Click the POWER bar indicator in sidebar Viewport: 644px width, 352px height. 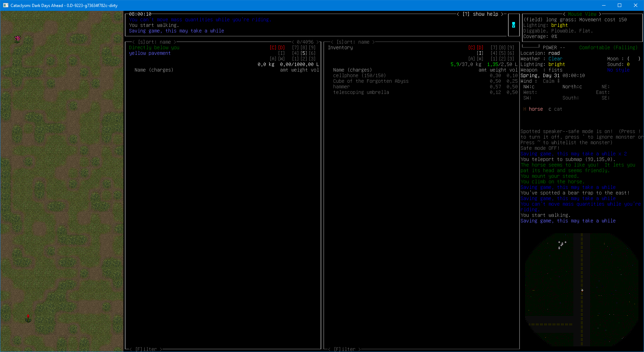click(531, 46)
